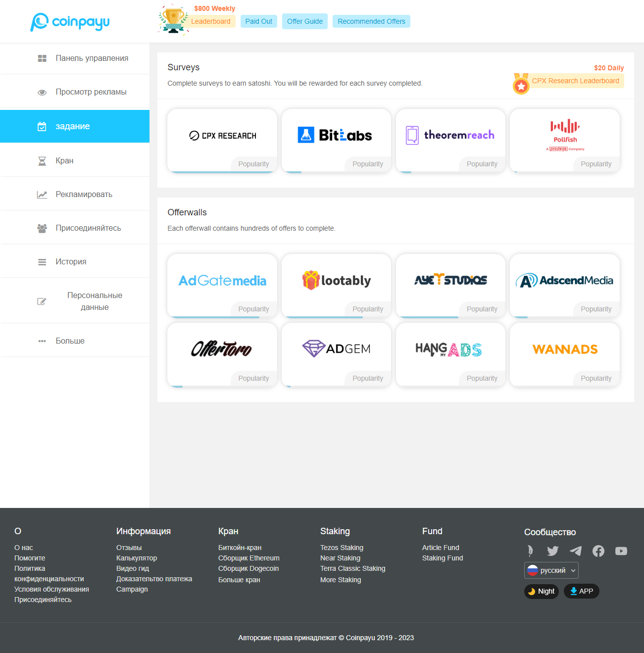Open the feather blog icon in footer
The height and width of the screenshot is (653, 644).
[530, 551]
